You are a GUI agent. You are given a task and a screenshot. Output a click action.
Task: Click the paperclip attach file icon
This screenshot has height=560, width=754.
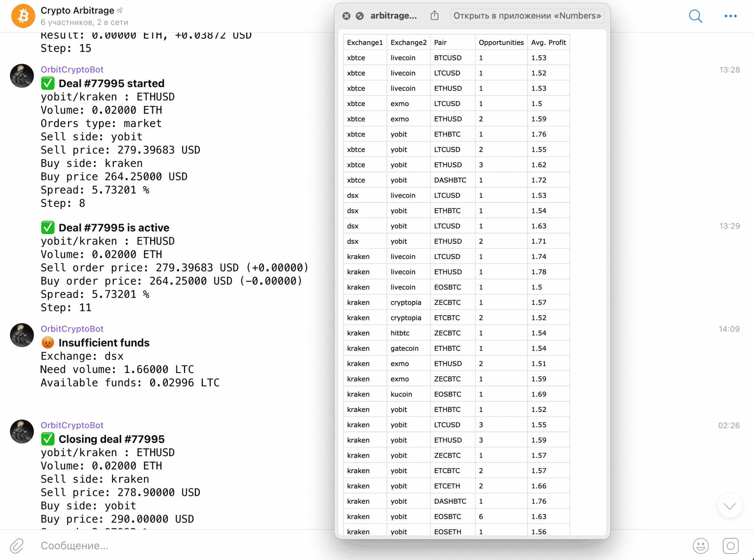(17, 546)
